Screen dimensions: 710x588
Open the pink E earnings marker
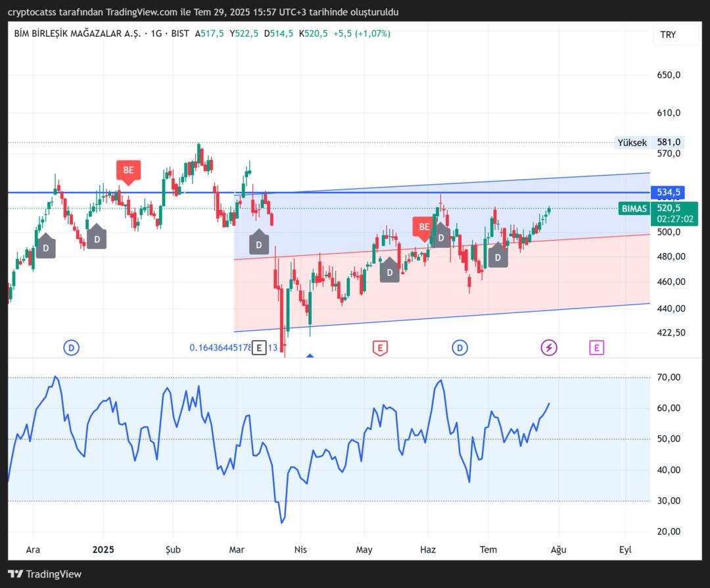coord(596,348)
